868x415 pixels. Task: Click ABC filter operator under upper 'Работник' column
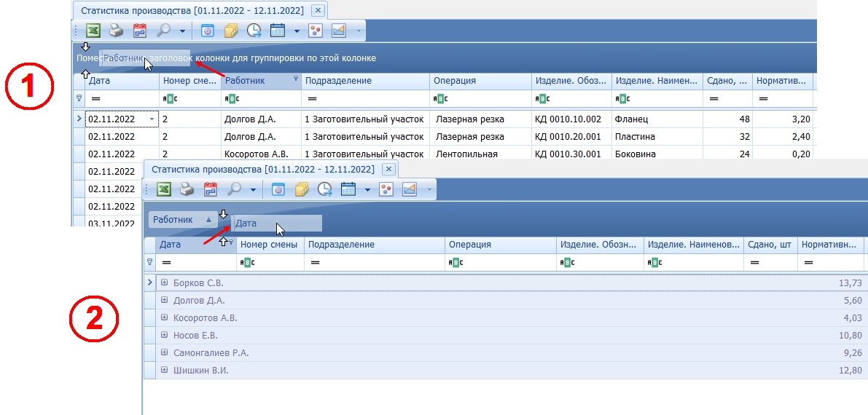(x=231, y=98)
